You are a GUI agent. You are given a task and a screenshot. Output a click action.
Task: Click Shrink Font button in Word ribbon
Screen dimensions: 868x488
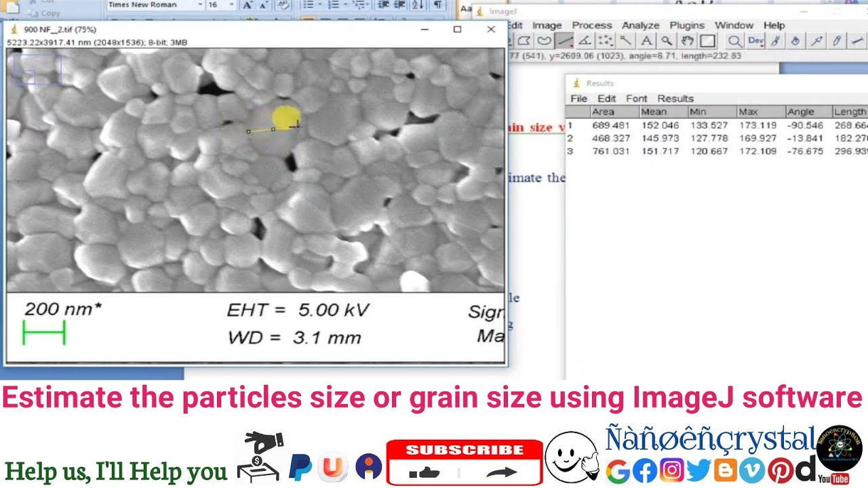click(x=264, y=5)
